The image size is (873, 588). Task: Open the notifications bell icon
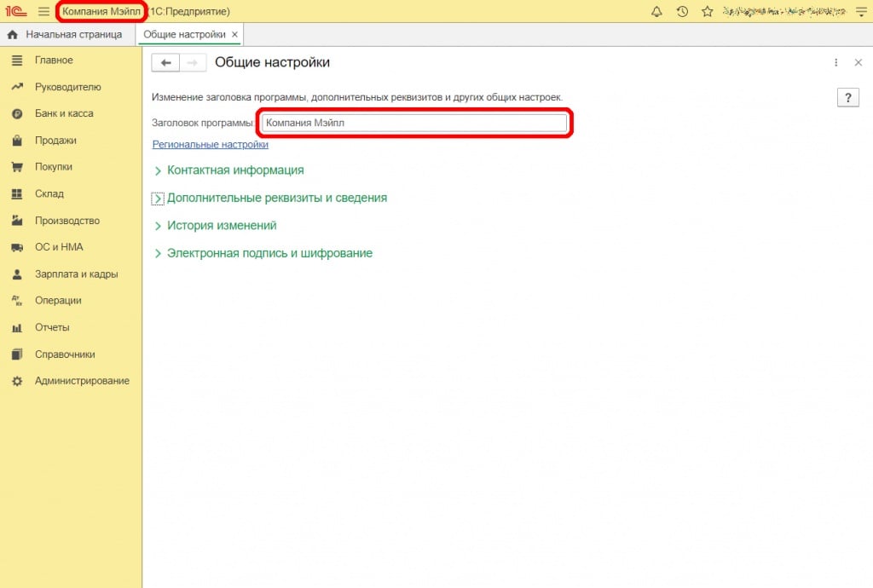(x=656, y=11)
